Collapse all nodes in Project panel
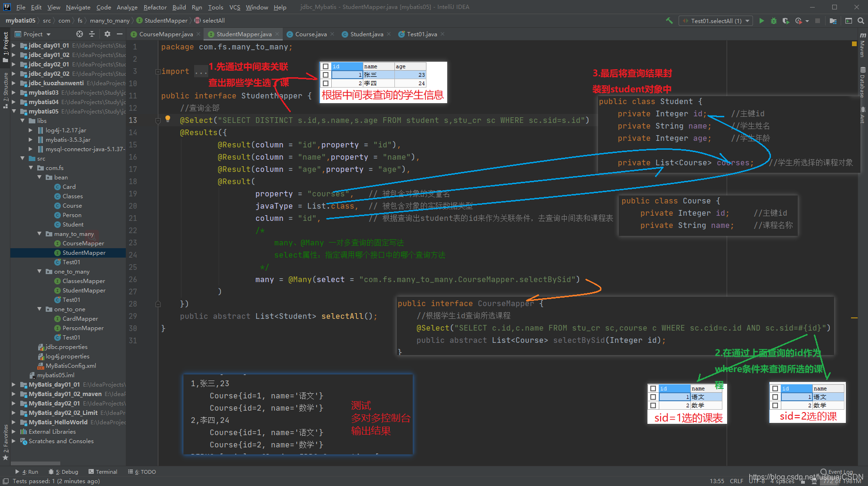 point(92,34)
